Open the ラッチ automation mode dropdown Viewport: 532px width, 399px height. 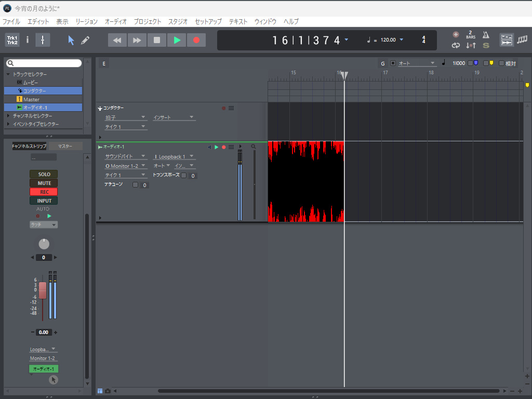[x=44, y=225]
